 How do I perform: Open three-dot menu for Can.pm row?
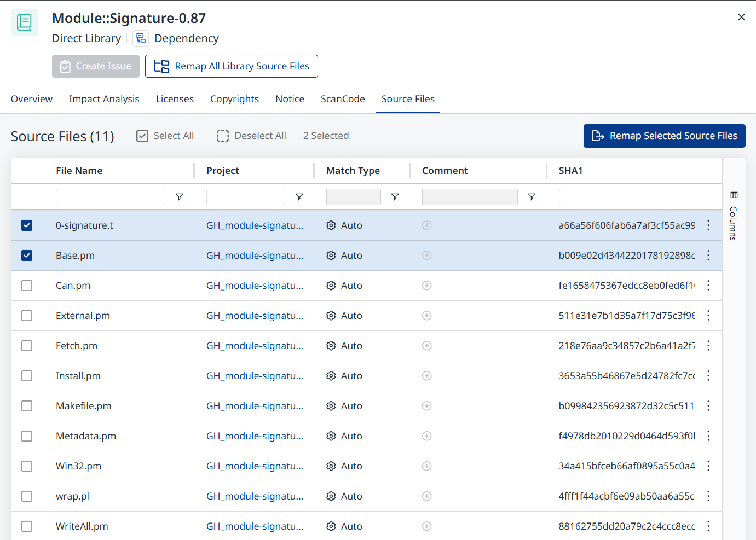point(708,286)
